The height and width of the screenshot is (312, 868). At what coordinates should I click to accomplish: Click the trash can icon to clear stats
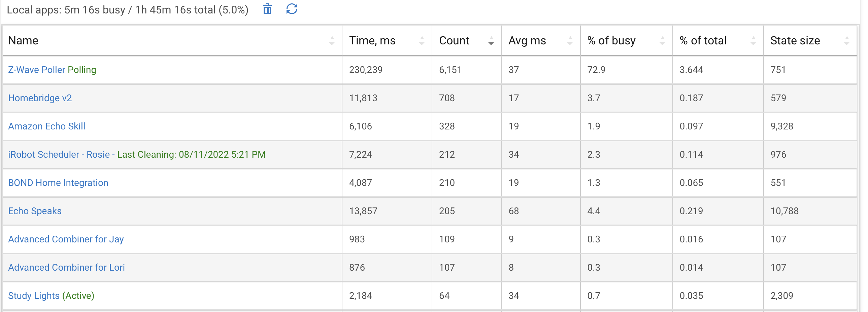(267, 9)
